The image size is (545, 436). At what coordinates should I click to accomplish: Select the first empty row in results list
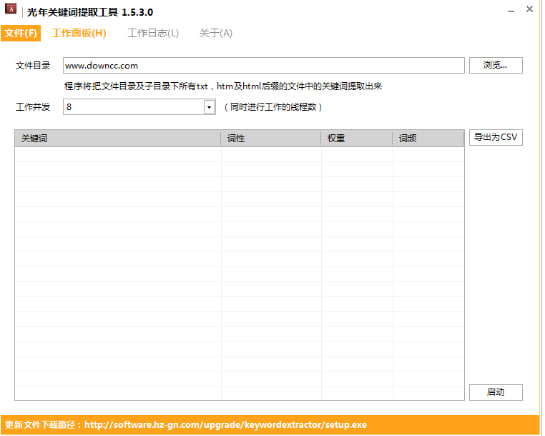point(239,154)
